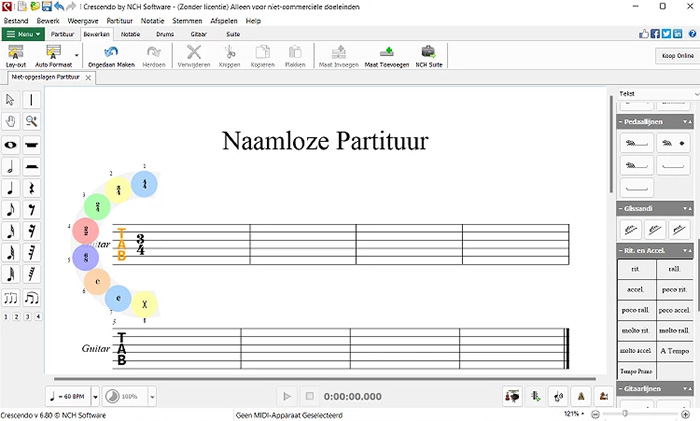Select the arrow pointer tool
Image resolution: width=700 pixels, height=421 pixels.
pyautogui.click(x=10, y=100)
